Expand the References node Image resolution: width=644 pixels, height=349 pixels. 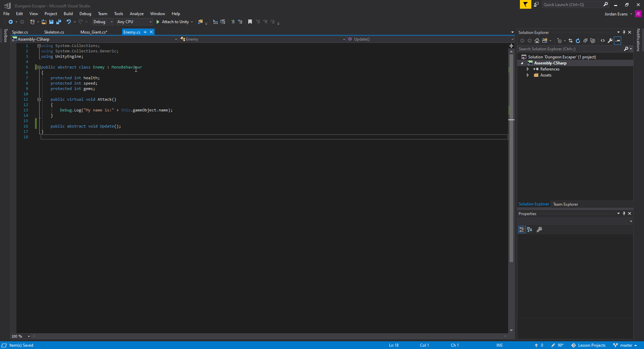tap(528, 69)
